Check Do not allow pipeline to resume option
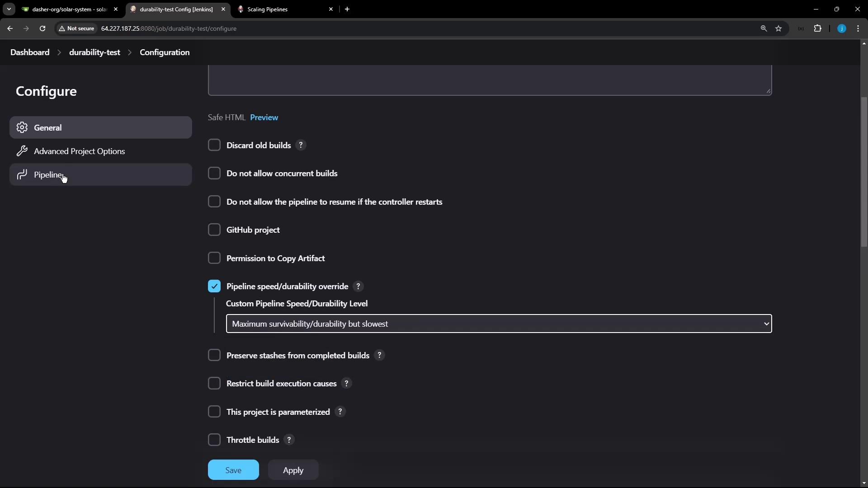 tap(214, 202)
